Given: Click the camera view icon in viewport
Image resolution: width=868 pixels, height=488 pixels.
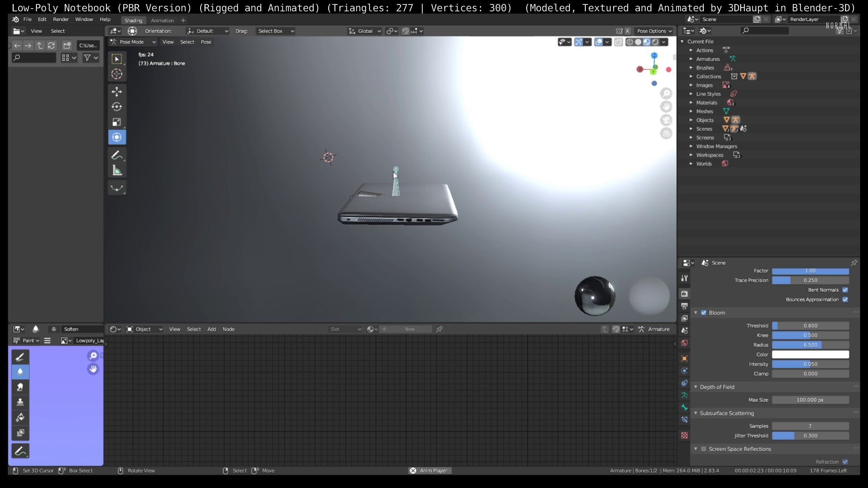Looking at the screenshot, I should 666,120.
